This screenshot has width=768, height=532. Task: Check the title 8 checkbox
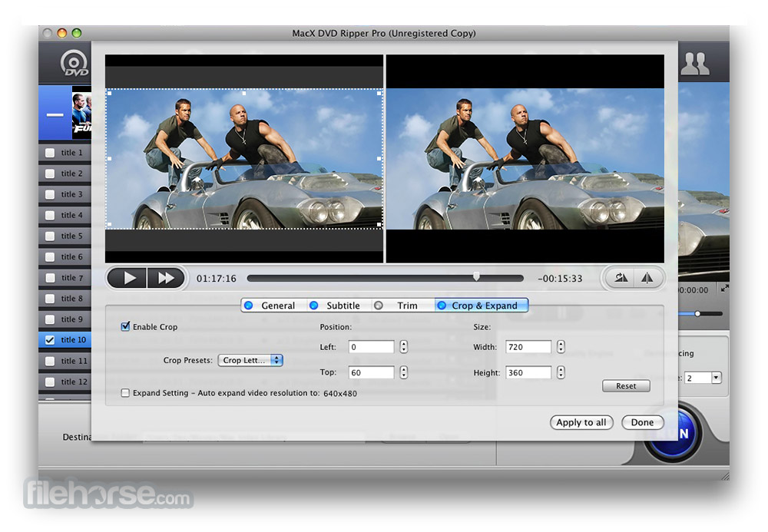pyautogui.click(x=50, y=298)
